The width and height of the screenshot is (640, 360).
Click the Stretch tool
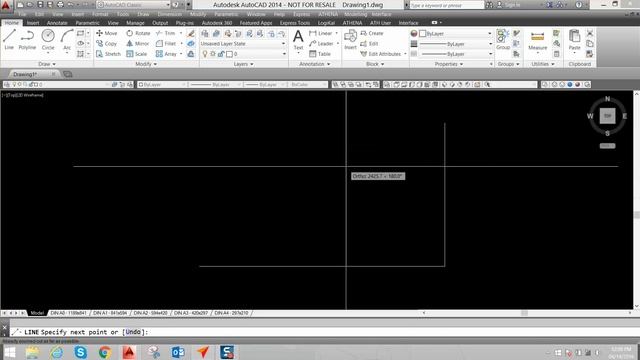tap(108, 54)
